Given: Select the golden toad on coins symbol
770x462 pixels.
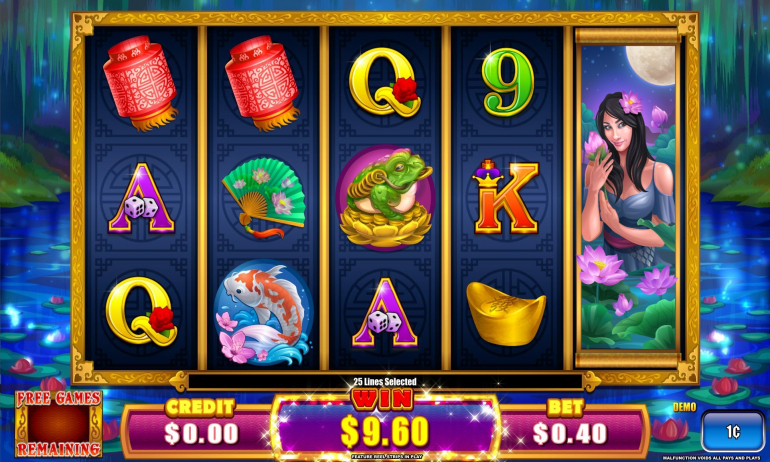Looking at the screenshot, I should click(x=385, y=197).
